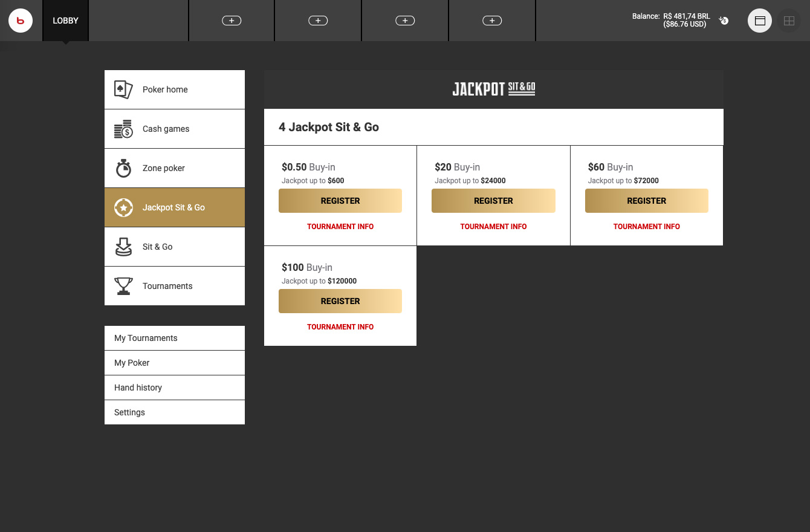Click 'Jackpot up to $24000' text
Viewport: 810px width, 532px height.
click(470, 181)
